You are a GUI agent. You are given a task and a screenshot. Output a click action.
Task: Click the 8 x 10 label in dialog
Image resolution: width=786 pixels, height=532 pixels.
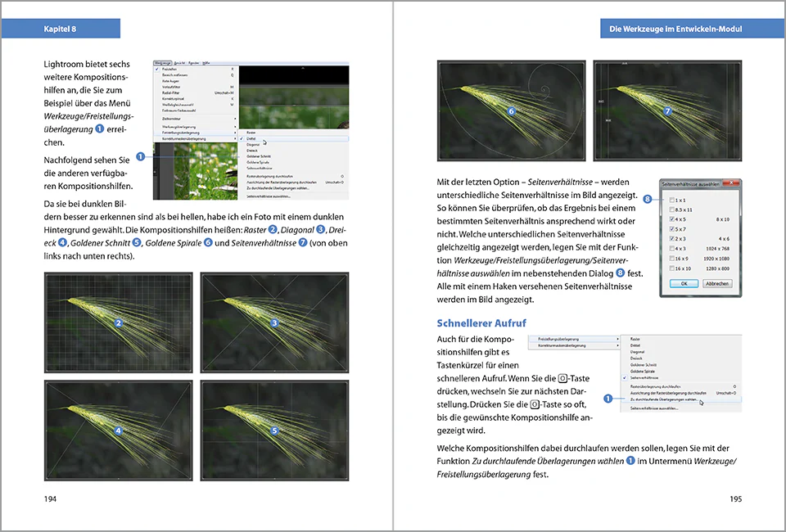pyautogui.click(x=723, y=219)
